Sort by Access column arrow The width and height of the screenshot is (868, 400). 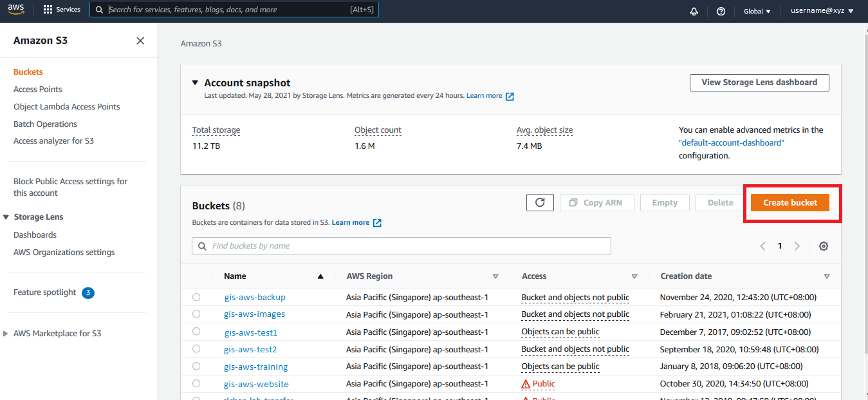[x=634, y=276]
